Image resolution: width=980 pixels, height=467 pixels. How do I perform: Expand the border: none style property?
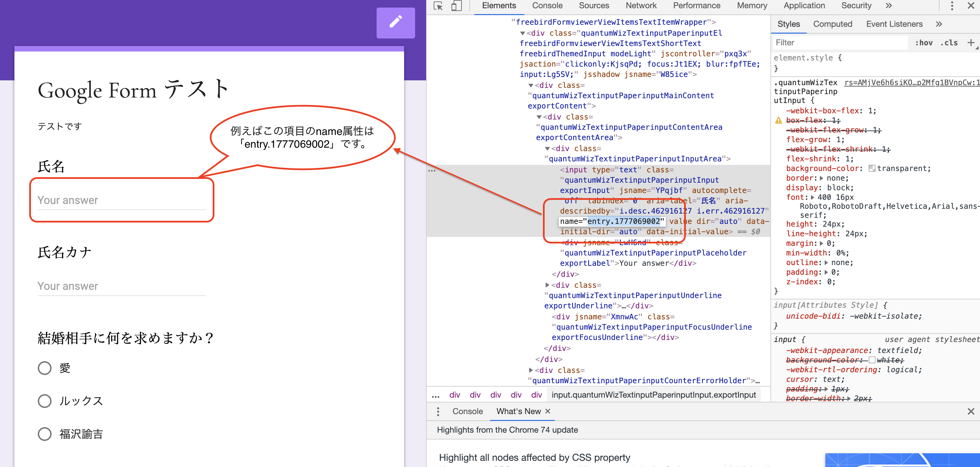(822, 178)
